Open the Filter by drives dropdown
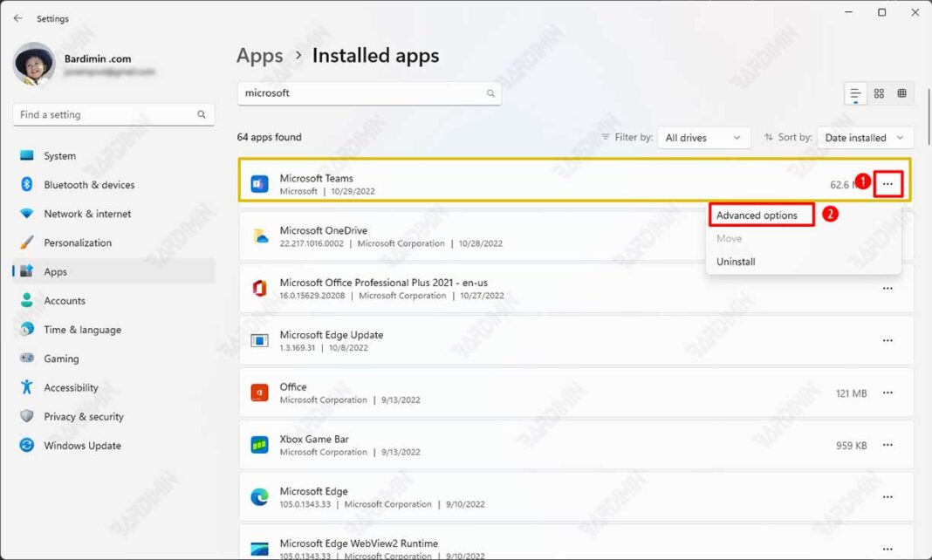 click(703, 137)
